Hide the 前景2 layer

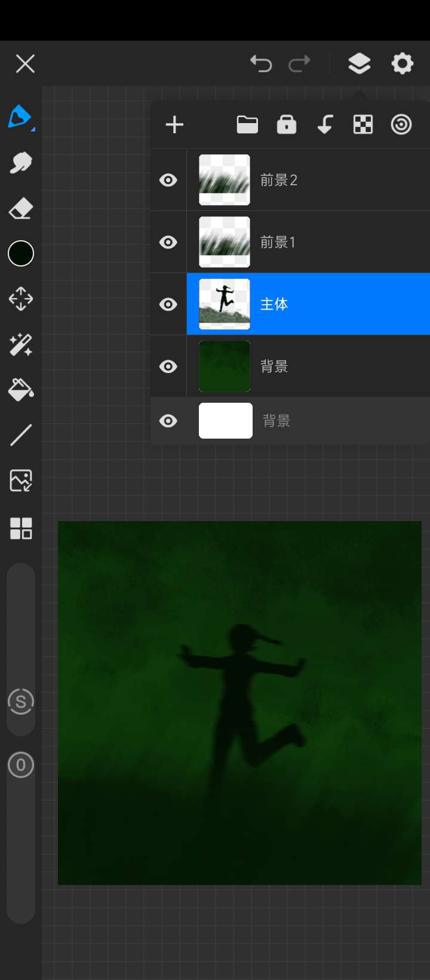pyautogui.click(x=168, y=180)
